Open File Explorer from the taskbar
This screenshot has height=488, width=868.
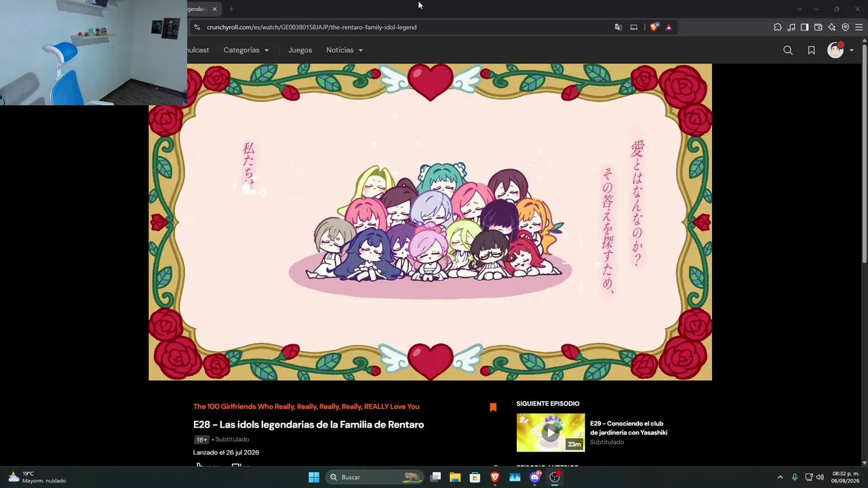point(455,477)
